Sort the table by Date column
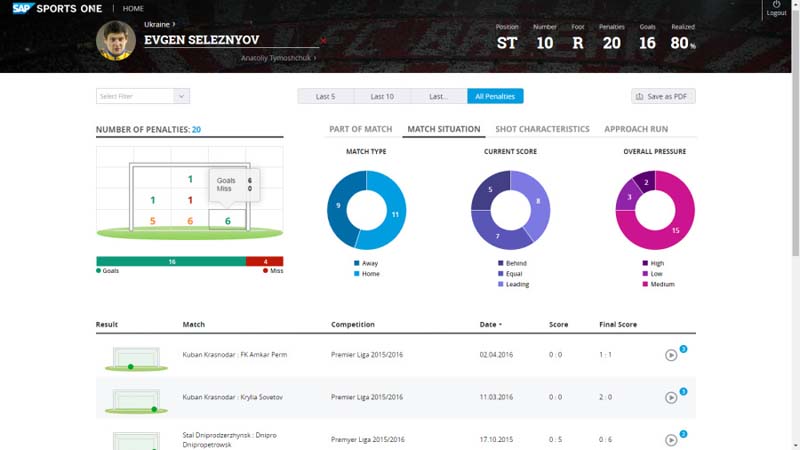This screenshot has width=800, height=450. point(491,325)
